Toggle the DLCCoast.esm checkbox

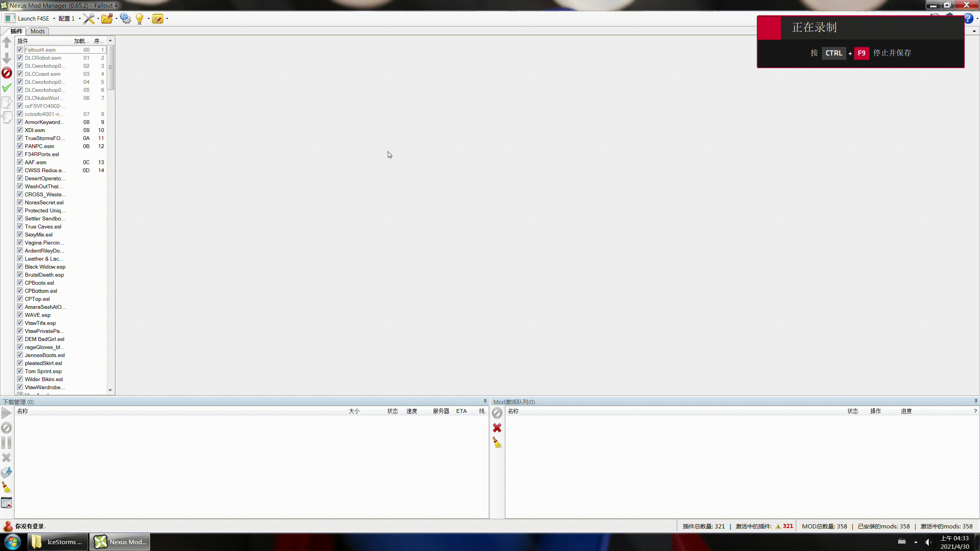20,74
